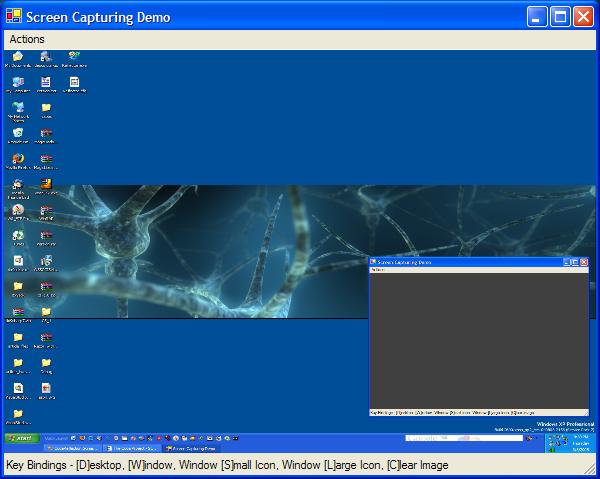The image size is (600, 479).
Task: Click the My Documents desktop icon
Action: 18,59
